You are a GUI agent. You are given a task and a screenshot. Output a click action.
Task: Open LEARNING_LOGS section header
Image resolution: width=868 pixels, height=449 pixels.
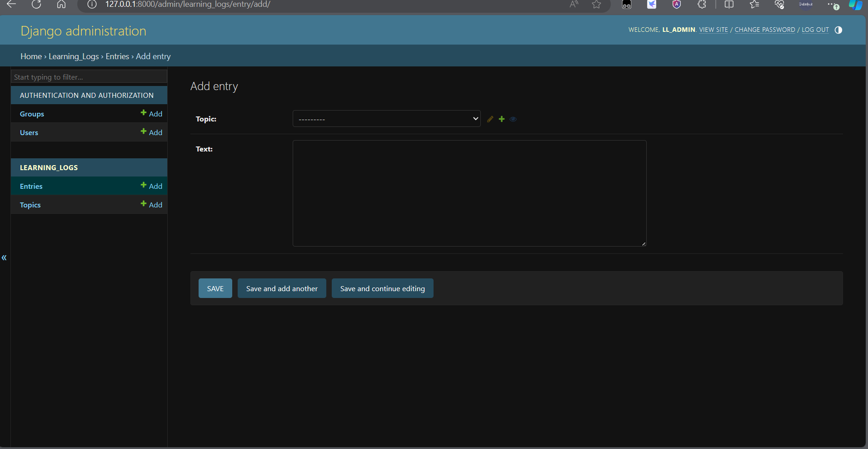(x=49, y=167)
